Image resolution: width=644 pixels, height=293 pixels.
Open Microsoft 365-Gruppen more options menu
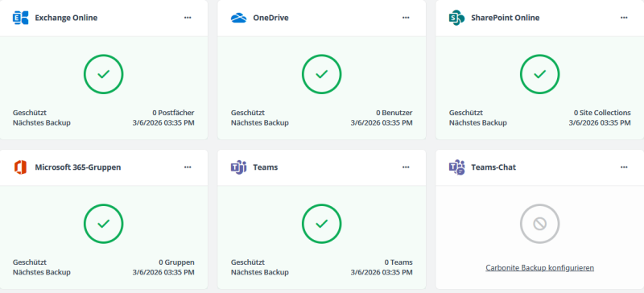pos(188,167)
